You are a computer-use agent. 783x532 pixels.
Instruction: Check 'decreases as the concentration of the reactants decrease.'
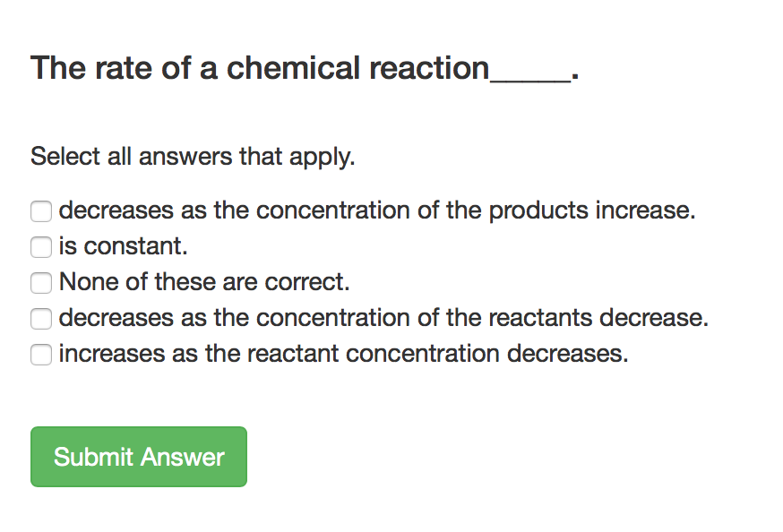tap(40, 319)
